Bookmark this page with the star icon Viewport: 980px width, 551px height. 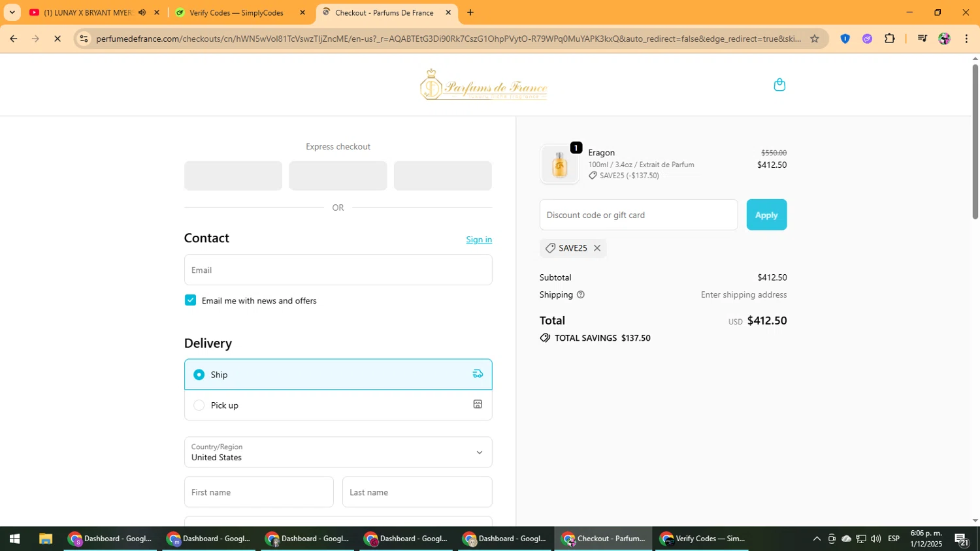click(814, 39)
